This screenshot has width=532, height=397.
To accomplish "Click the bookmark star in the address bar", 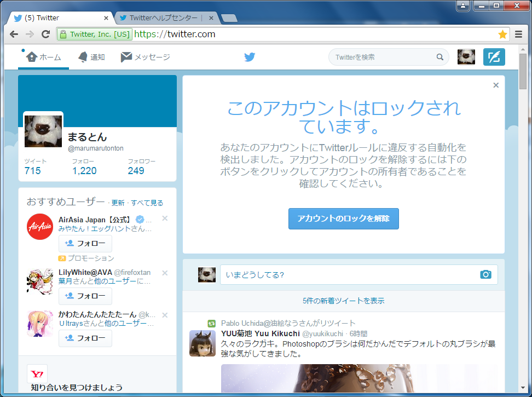I will (502, 34).
